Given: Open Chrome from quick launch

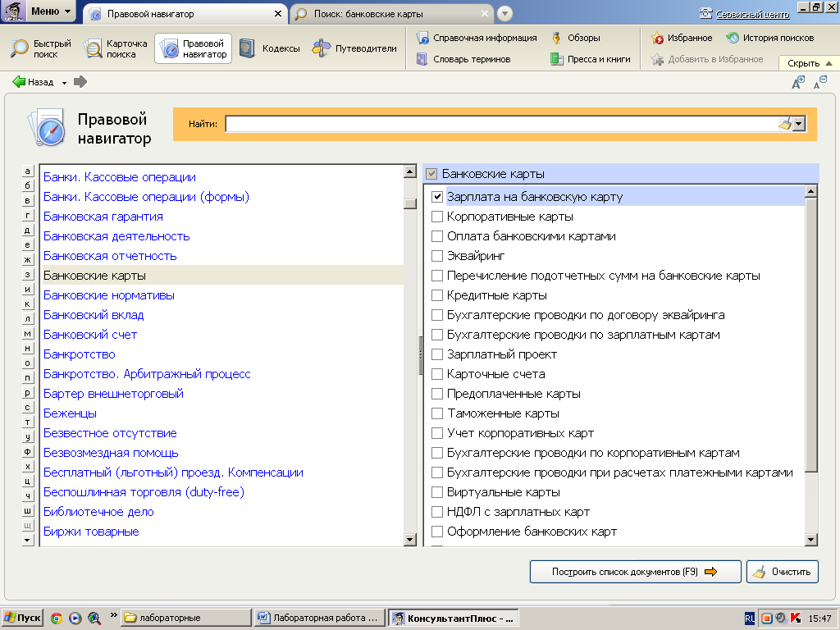Looking at the screenshot, I should pyautogui.click(x=57, y=619).
